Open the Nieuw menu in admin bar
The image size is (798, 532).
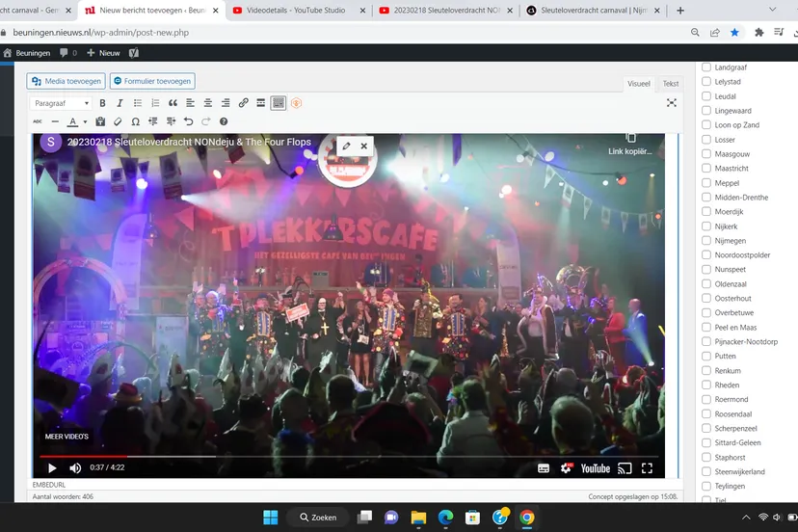pos(103,53)
